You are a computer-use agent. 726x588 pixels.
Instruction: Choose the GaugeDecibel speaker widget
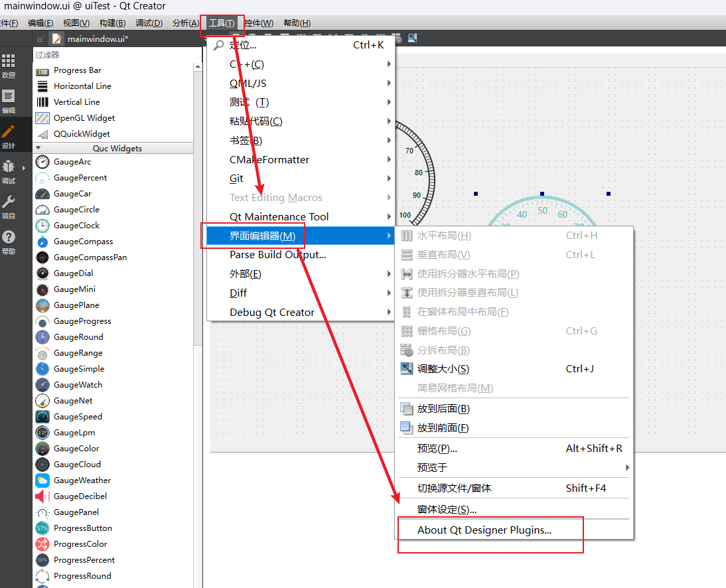tap(42, 496)
